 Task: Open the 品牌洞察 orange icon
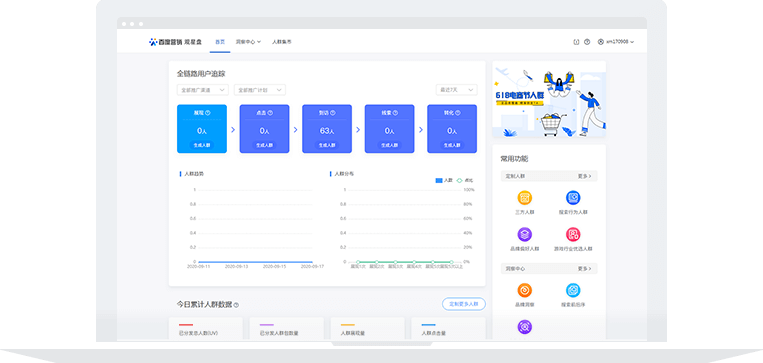(524, 290)
